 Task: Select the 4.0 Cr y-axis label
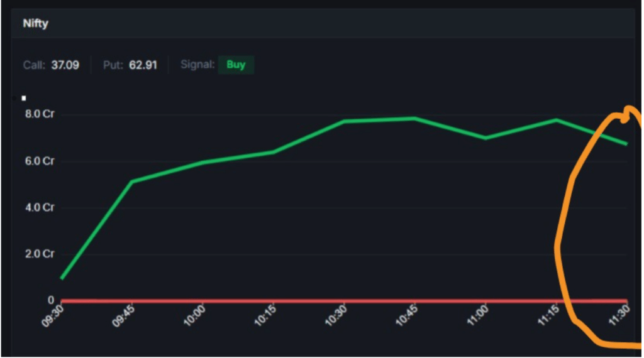pos(40,207)
